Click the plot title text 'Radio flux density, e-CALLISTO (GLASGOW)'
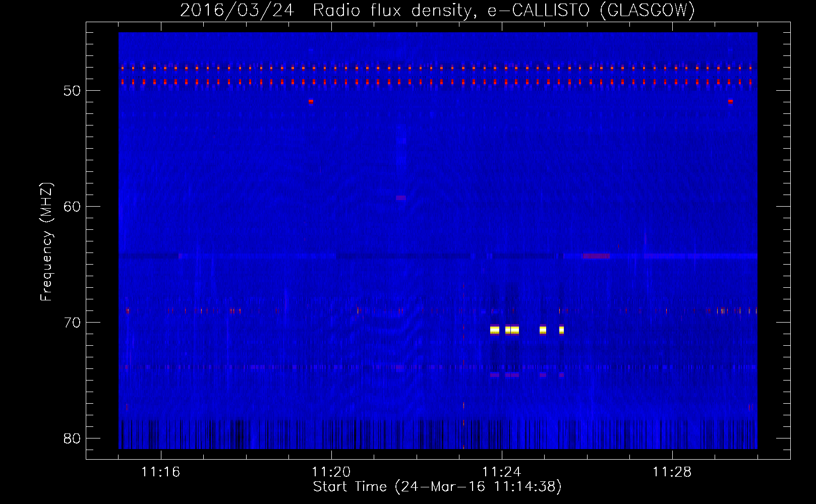The width and height of the screenshot is (816, 504). tap(504, 10)
